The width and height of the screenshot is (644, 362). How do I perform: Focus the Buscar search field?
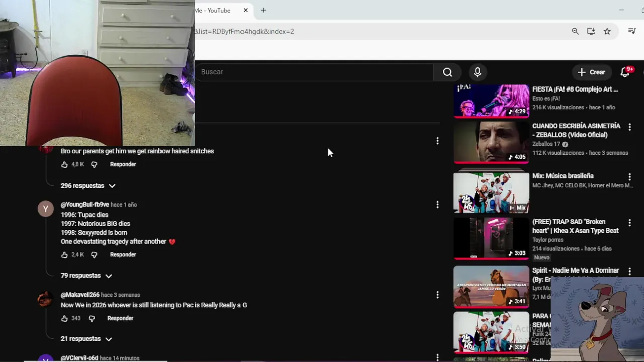[x=314, y=72]
